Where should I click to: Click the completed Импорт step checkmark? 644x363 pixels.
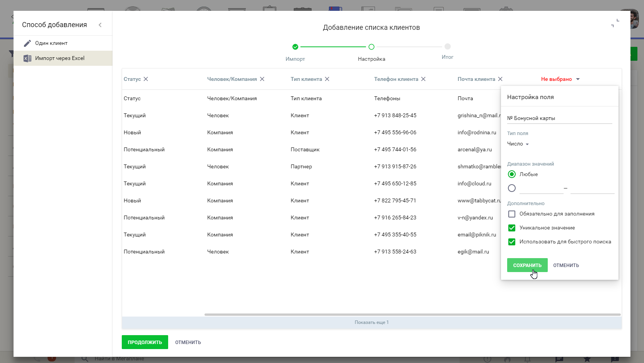295,47
